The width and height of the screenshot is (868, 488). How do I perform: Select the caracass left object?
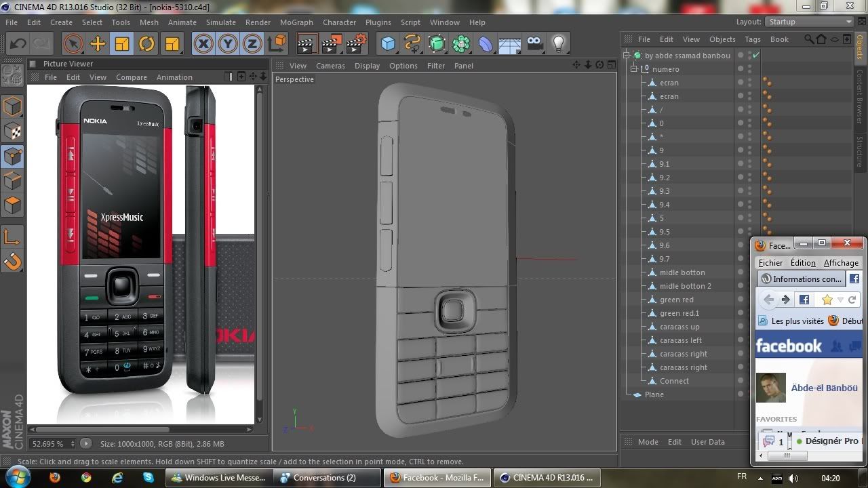tap(680, 340)
